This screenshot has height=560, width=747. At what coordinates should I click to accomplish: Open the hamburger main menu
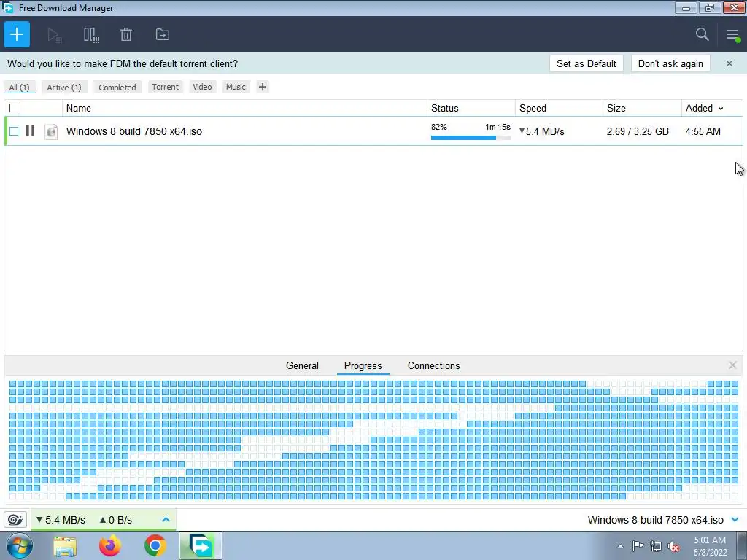point(732,34)
